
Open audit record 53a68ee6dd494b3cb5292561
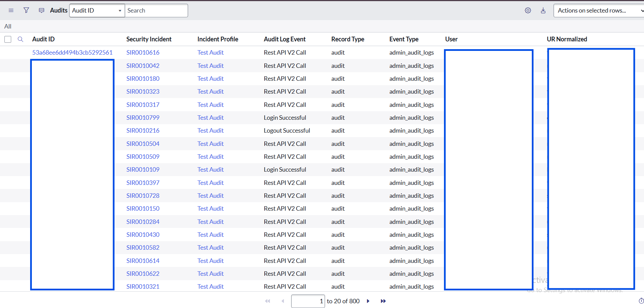pos(72,53)
